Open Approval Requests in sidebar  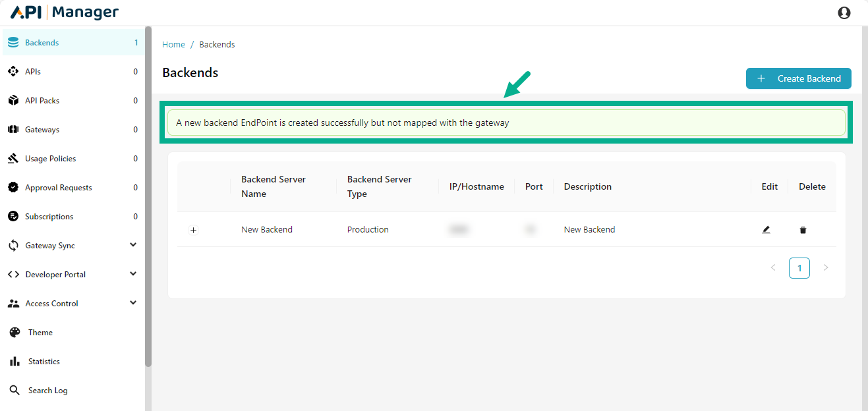[x=58, y=188]
